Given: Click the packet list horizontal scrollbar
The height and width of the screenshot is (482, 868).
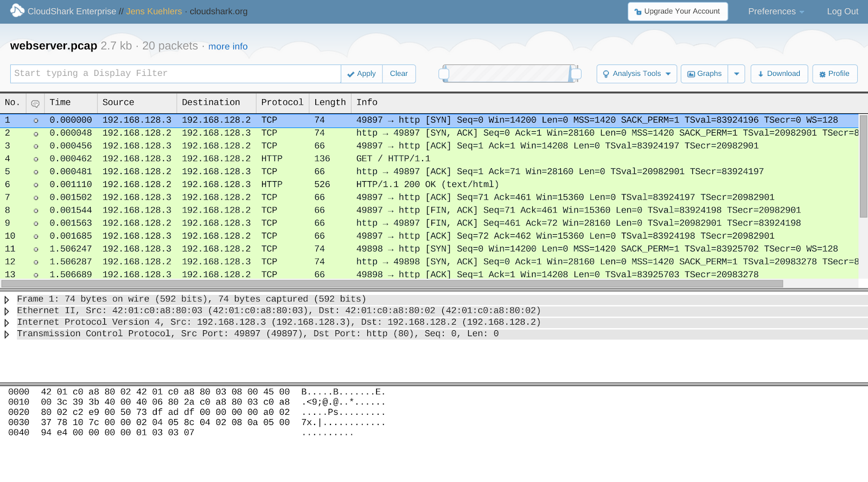Looking at the screenshot, I should tap(392, 284).
